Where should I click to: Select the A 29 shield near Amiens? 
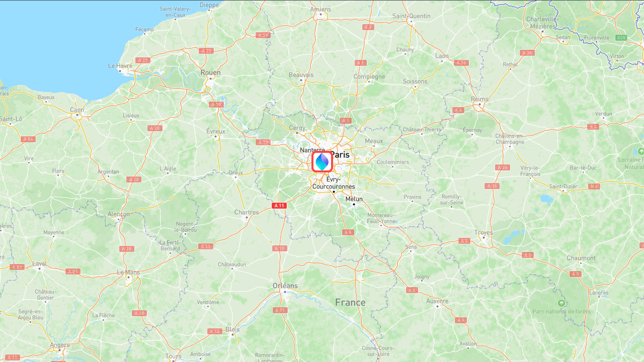263,35
